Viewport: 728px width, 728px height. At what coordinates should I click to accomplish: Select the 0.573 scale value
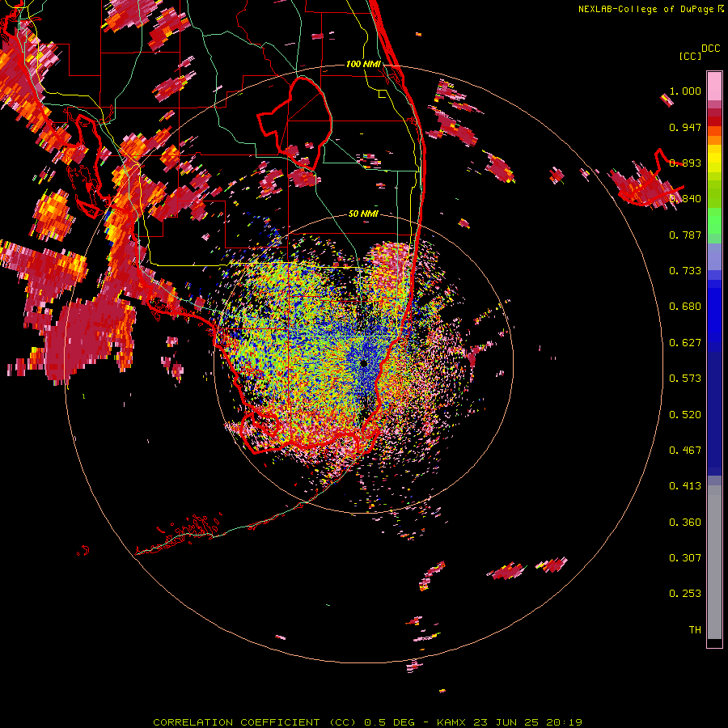click(x=685, y=379)
